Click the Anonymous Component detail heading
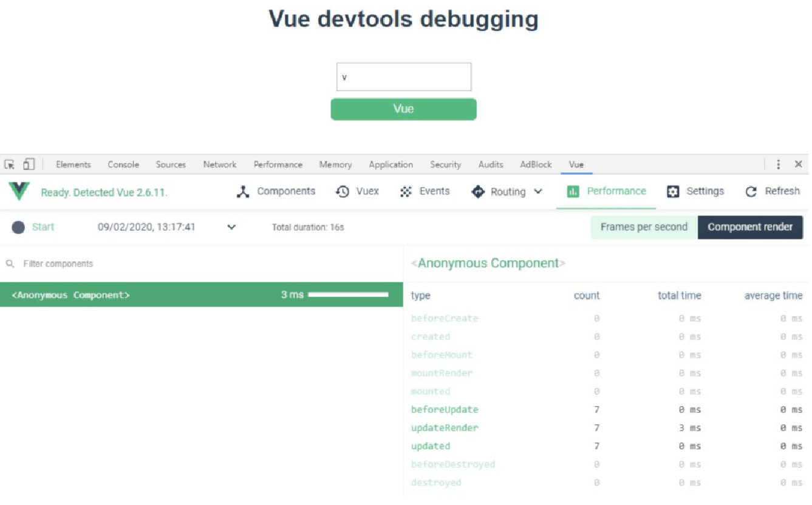Screen dimensions: 812x505 (x=488, y=263)
